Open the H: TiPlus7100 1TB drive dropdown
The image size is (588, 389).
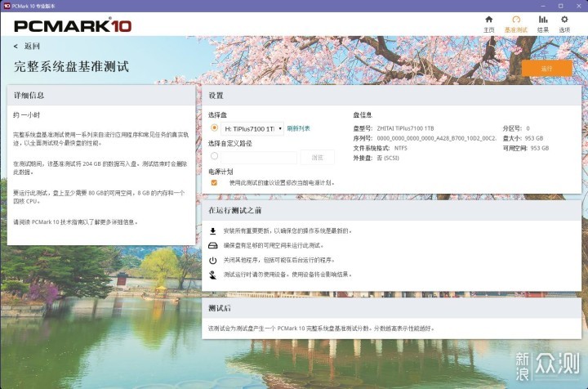click(252, 128)
